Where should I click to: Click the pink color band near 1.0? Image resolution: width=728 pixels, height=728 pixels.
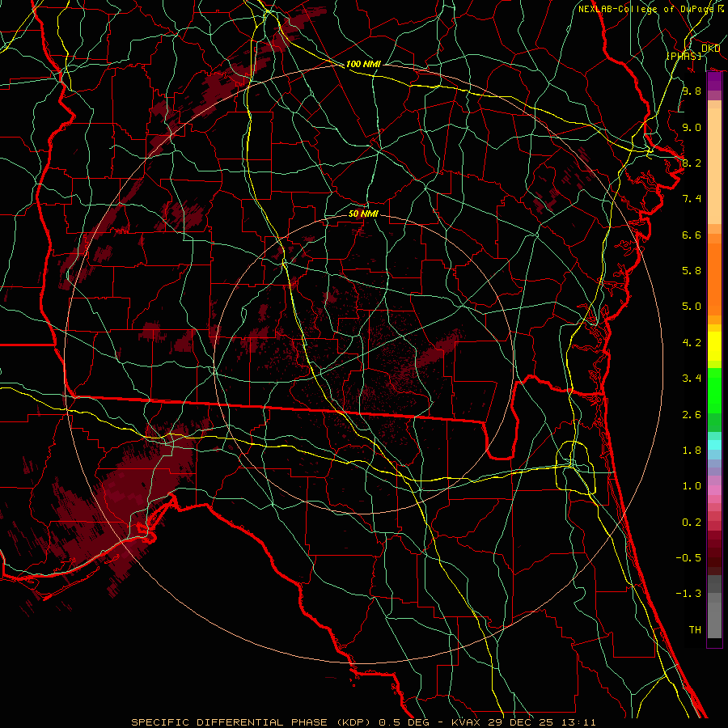(x=714, y=488)
